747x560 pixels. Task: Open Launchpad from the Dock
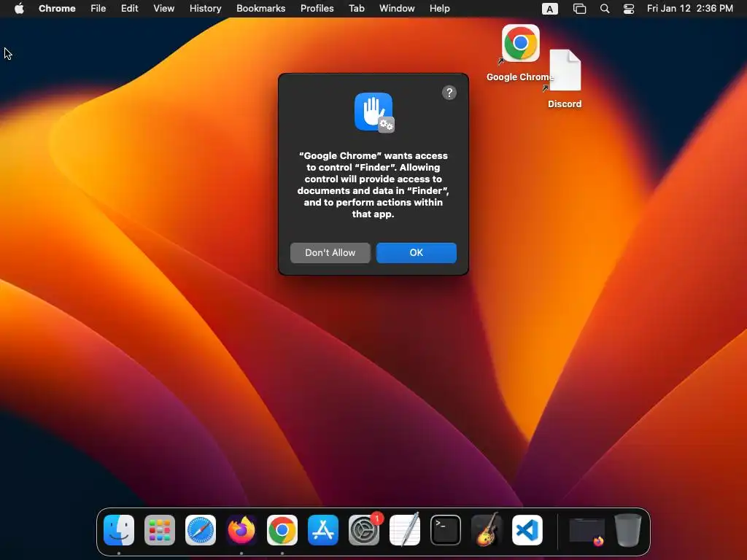coord(160,529)
